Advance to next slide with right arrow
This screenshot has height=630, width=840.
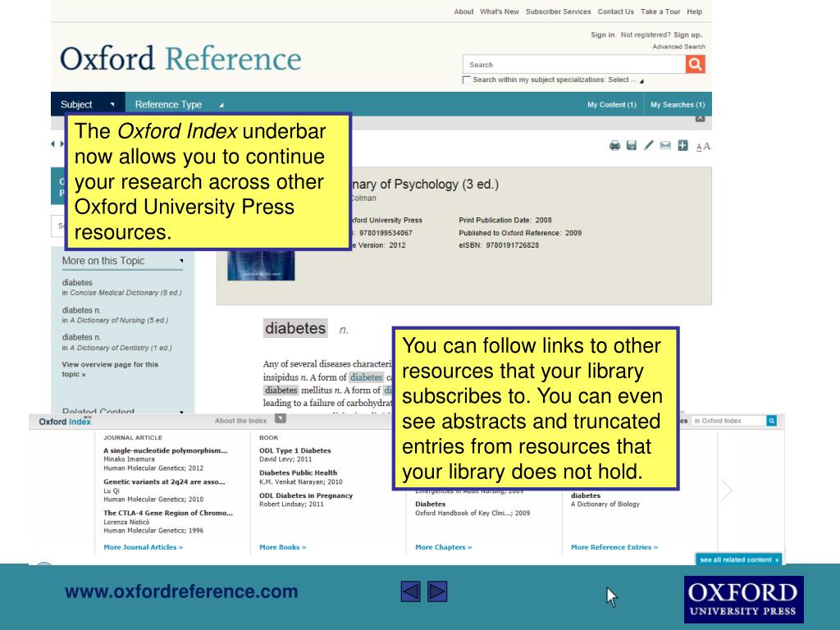pos(437,591)
